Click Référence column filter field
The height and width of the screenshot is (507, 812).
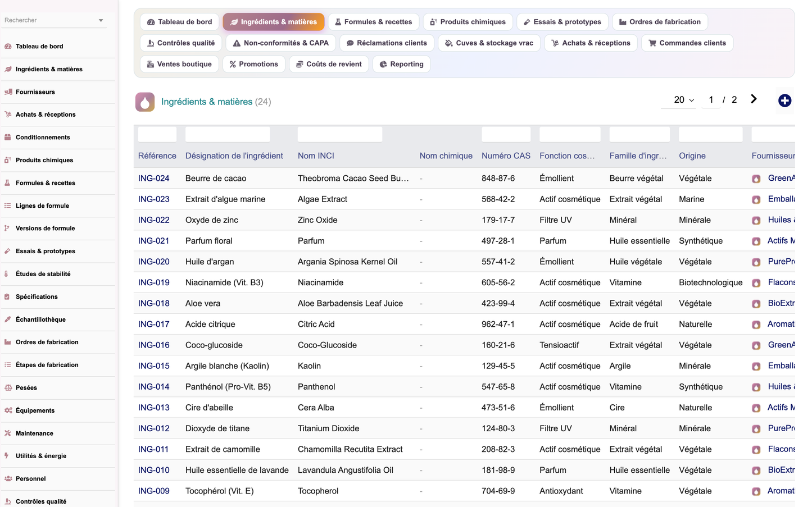[x=157, y=134]
